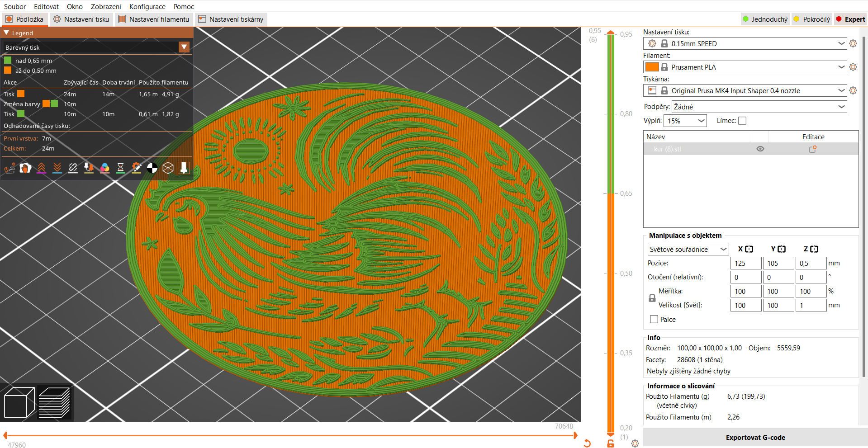Open filament settings gear next to Prusament PLA
This screenshot has height=448, width=868.
[x=853, y=67]
